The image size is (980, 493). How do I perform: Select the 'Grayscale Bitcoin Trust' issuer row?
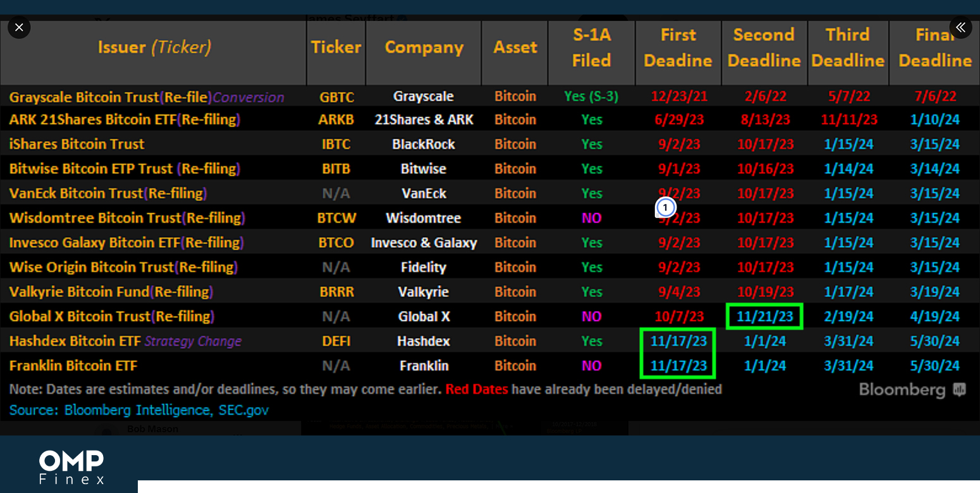coord(147,97)
